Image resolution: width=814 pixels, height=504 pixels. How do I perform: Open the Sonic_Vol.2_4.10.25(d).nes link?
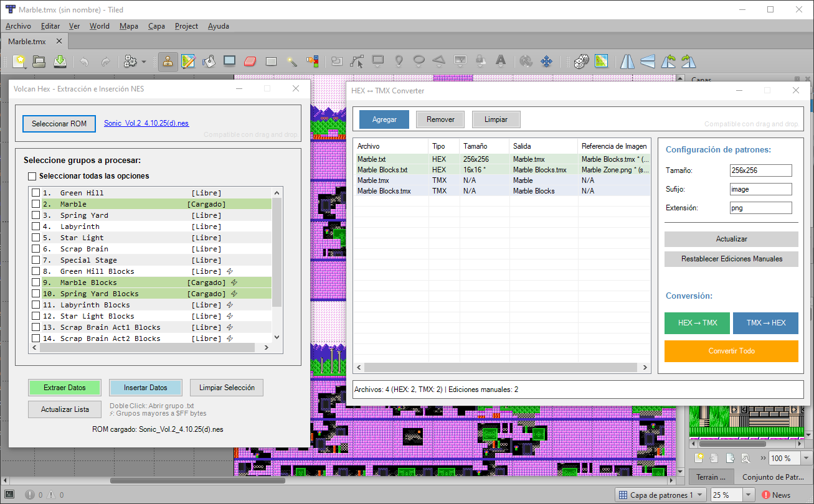(146, 123)
